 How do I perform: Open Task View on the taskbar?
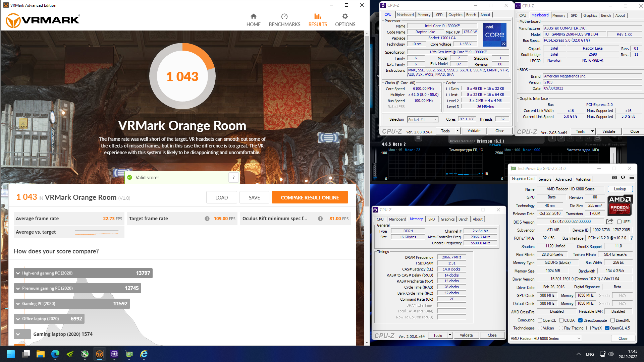point(26,354)
